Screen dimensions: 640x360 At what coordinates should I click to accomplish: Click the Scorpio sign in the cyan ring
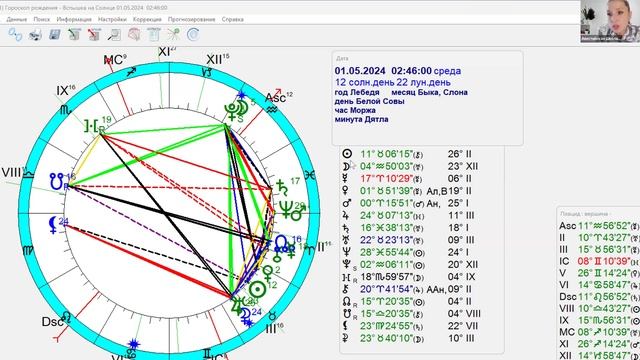click(x=65, y=110)
